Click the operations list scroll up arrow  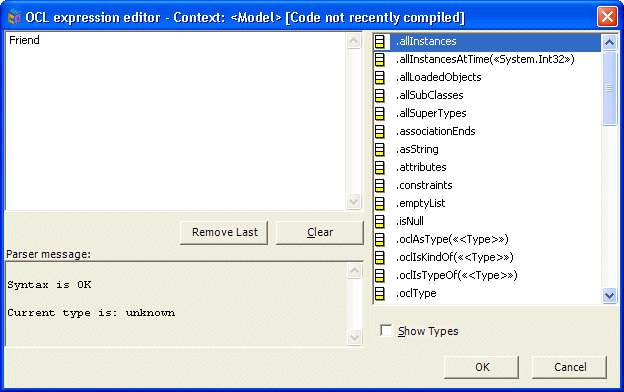pyautogui.click(x=609, y=42)
